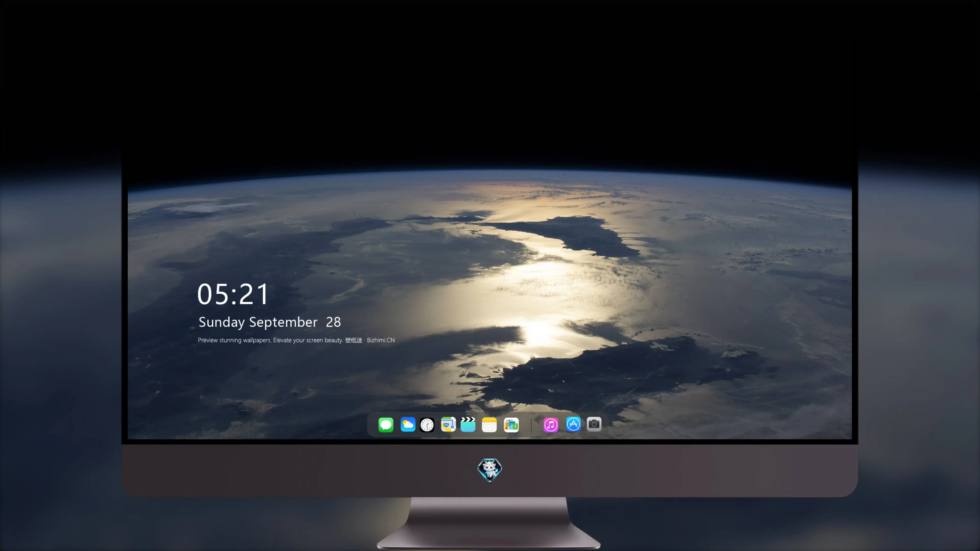The height and width of the screenshot is (551, 980).
Task: Launch the blue App Store icon
Action: pos(573,424)
